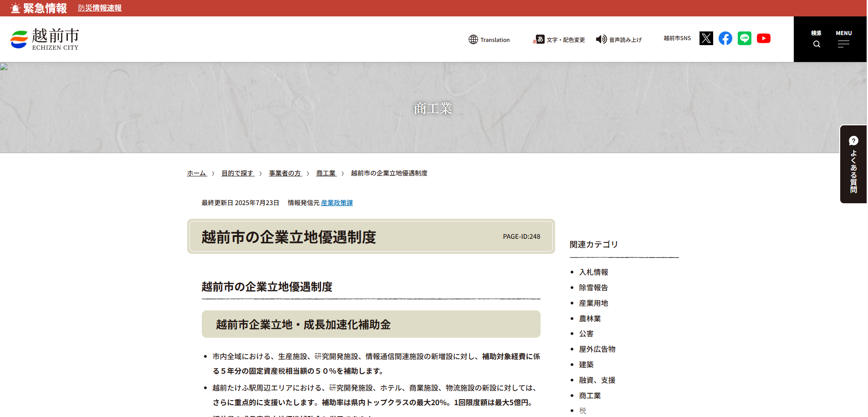Click the 越前市SNS label

(x=677, y=38)
